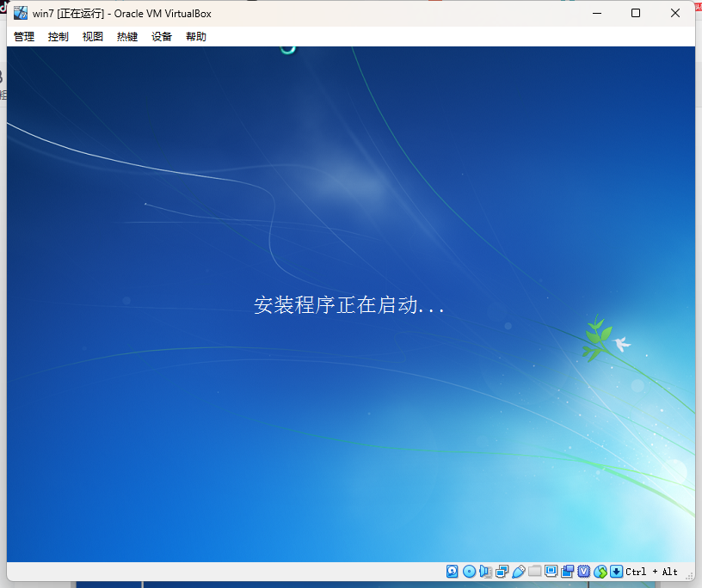Click the VirtualBox icon in the title bar

(21, 13)
